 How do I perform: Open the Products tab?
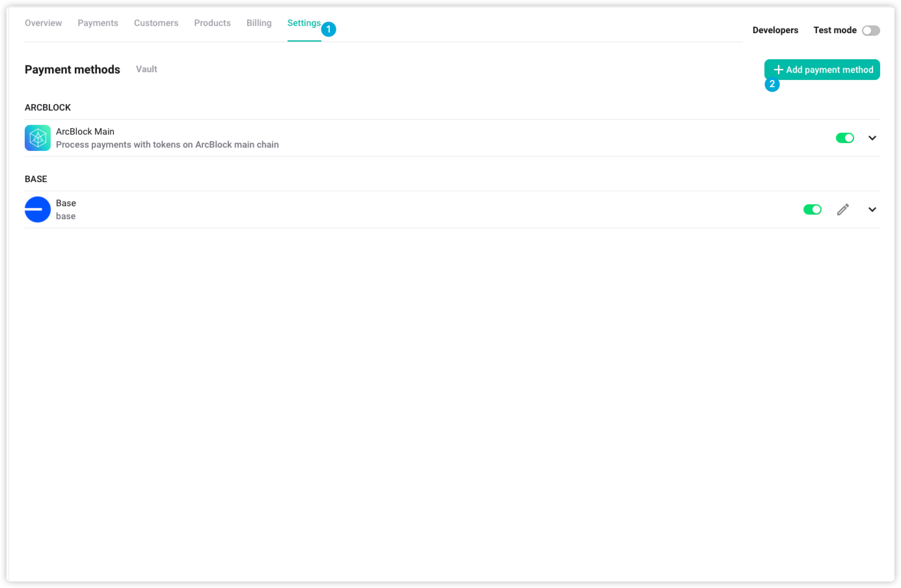coord(212,23)
